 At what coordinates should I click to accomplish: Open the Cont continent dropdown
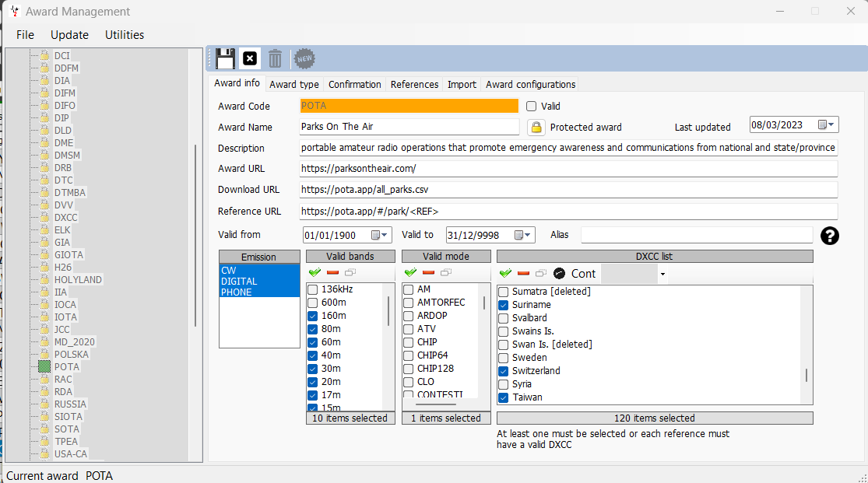pyautogui.click(x=662, y=274)
